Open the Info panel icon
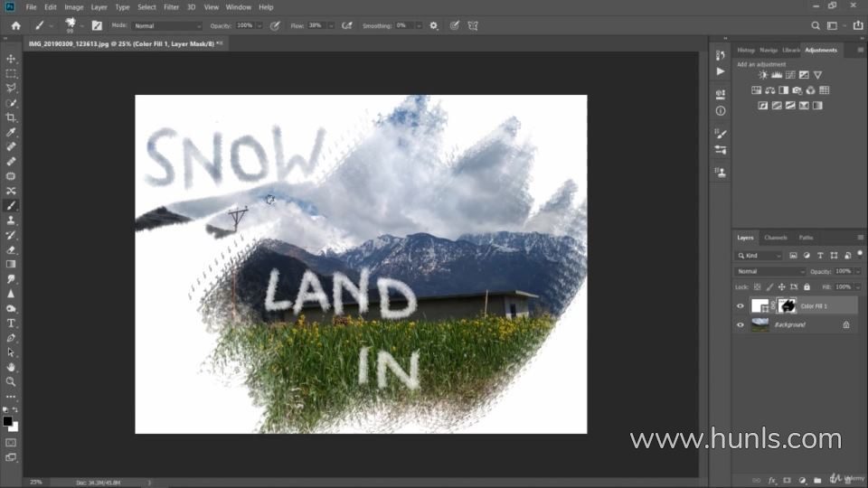Viewport: 868px width, 488px height. pos(721,110)
